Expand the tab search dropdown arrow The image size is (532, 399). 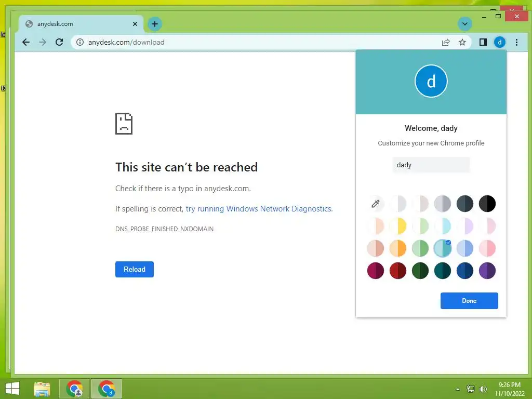coord(465,24)
